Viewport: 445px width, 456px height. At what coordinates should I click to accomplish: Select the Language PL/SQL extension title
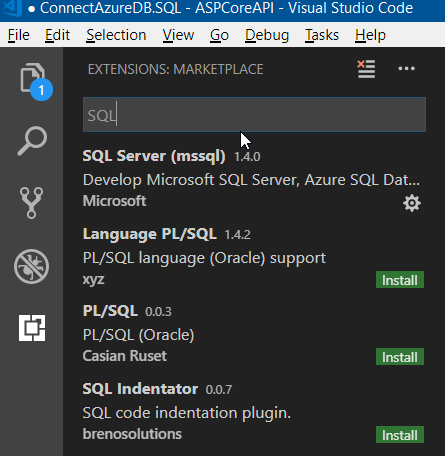[150, 234]
